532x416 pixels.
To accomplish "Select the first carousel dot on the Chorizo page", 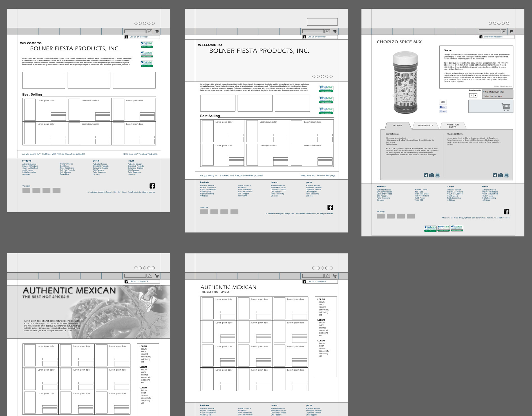I will coord(490,23).
